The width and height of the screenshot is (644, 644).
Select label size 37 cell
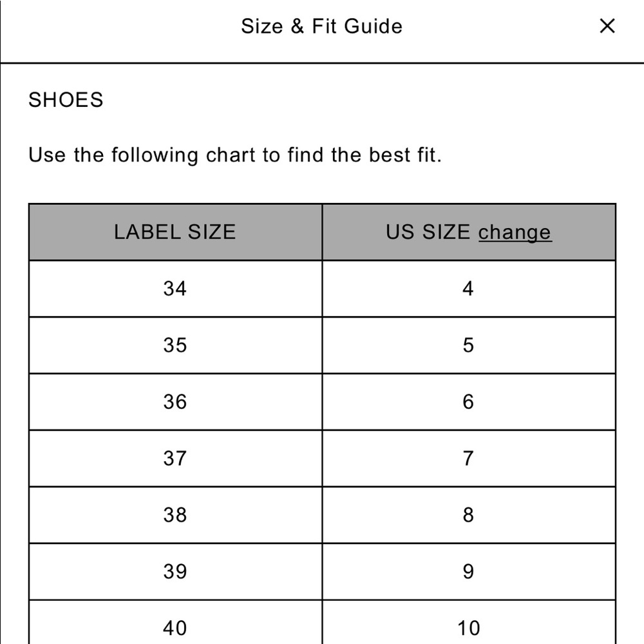(x=175, y=459)
